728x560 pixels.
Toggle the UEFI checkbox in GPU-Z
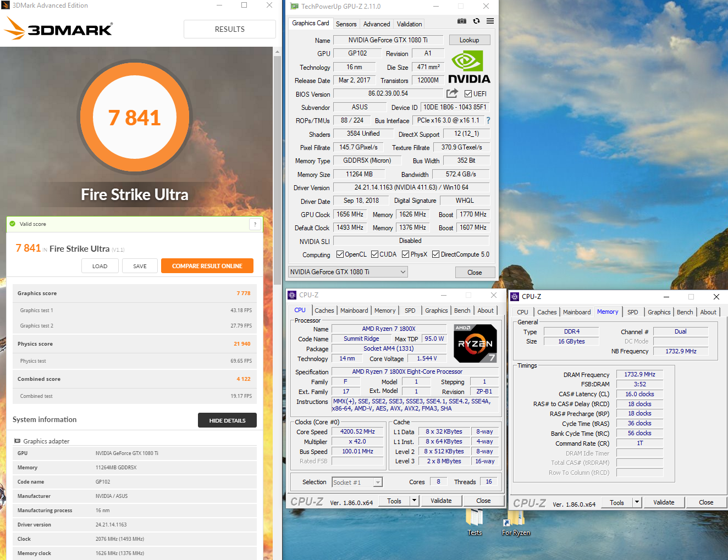pyautogui.click(x=468, y=94)
